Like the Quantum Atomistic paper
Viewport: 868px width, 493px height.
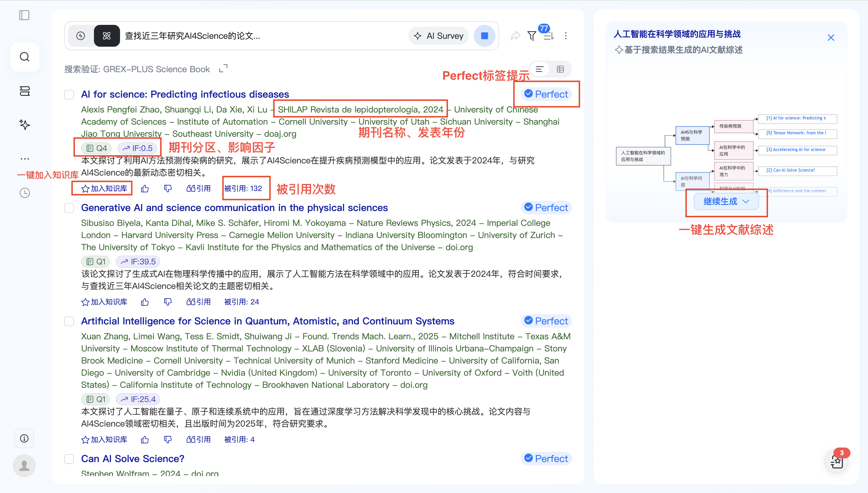pos(145,440)
